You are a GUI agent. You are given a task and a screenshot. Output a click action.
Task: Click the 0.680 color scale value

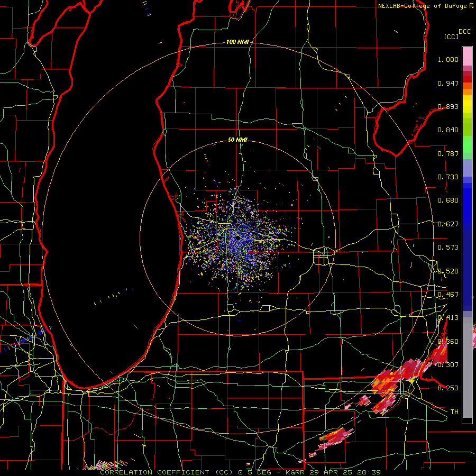tap(448, 200)
